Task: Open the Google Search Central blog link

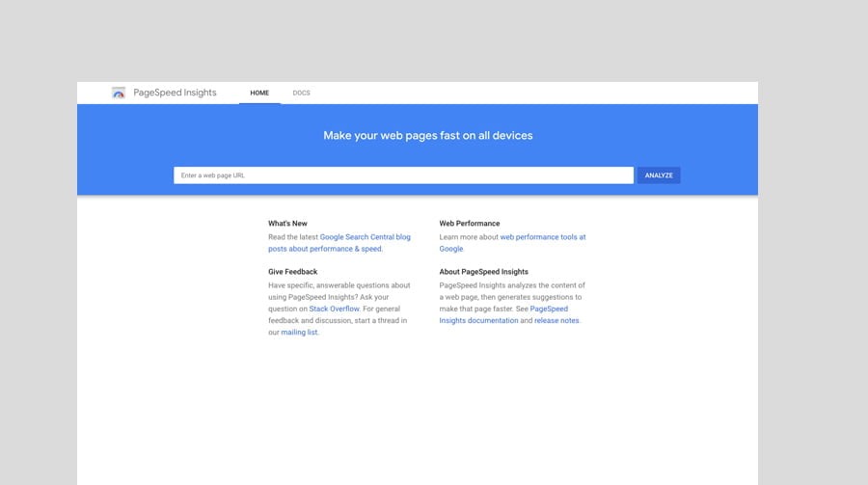Action: tap(339, 243)
